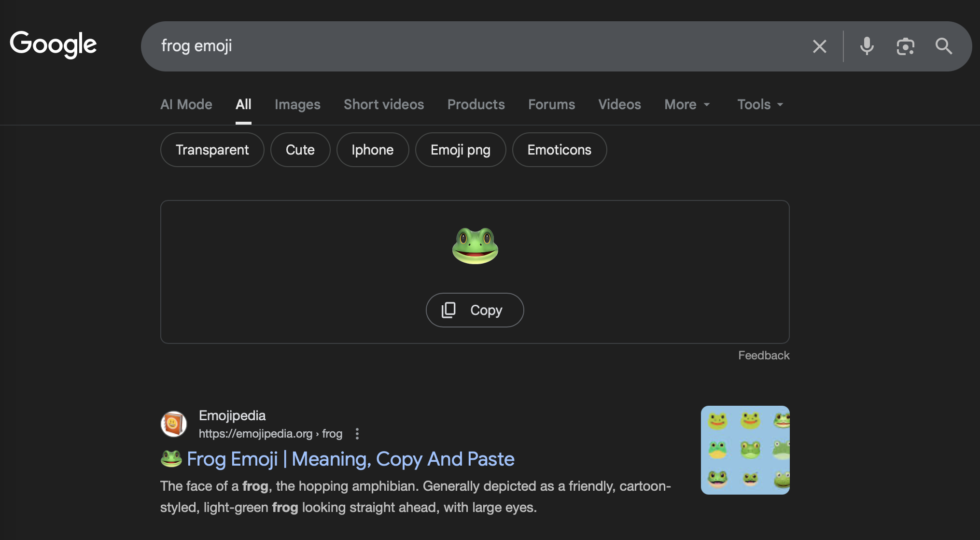Click the Feedback link
The image size is (980, 540).
(763, 355)
